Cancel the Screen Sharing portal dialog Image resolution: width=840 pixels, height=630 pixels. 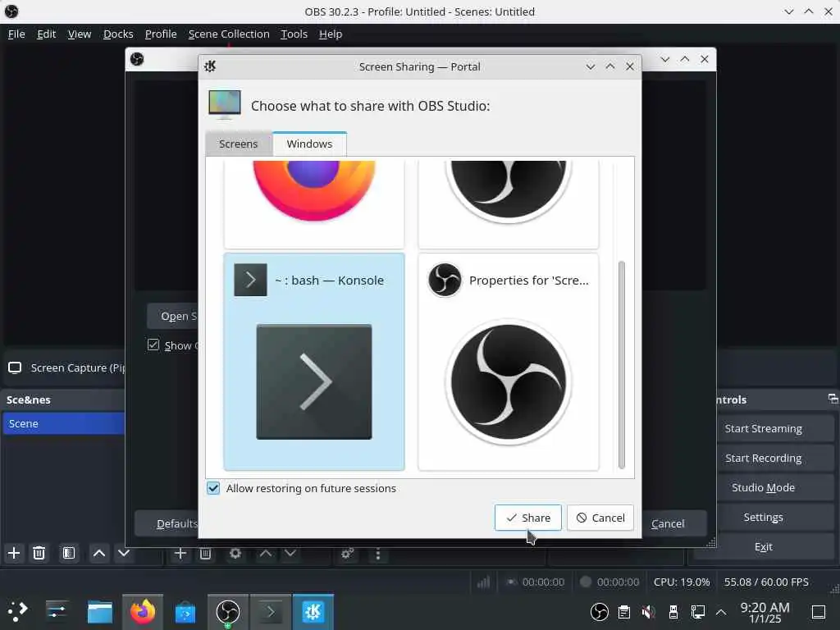pos(600,518)
